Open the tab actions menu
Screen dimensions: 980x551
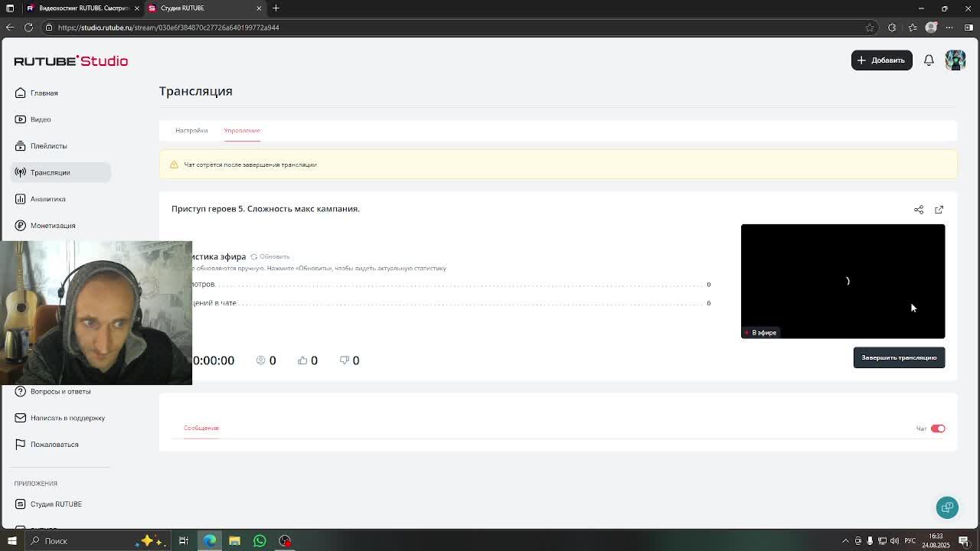[10, 8]
